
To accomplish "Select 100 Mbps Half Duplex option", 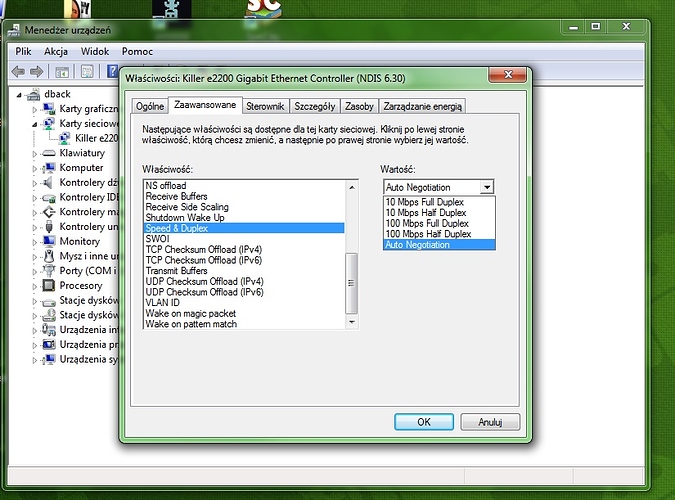I will (x=439, y=234).
